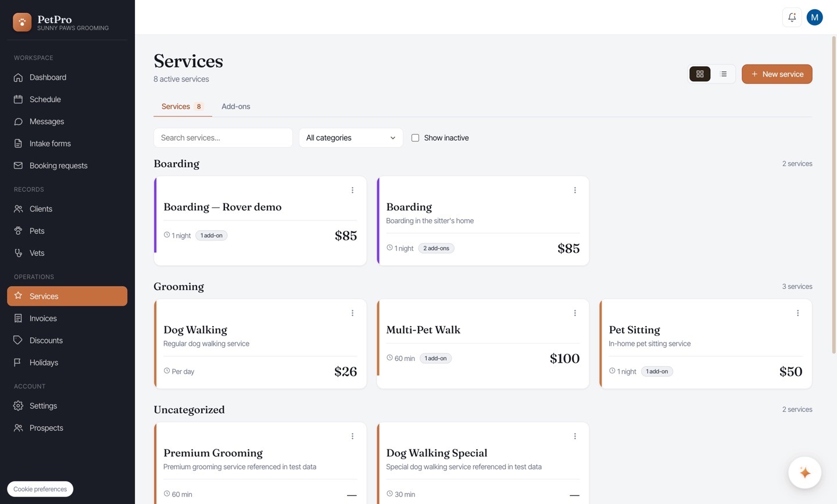The height and width of the screenshot is (504, 837).
Task: Create a New service
Action: [777, 74]
